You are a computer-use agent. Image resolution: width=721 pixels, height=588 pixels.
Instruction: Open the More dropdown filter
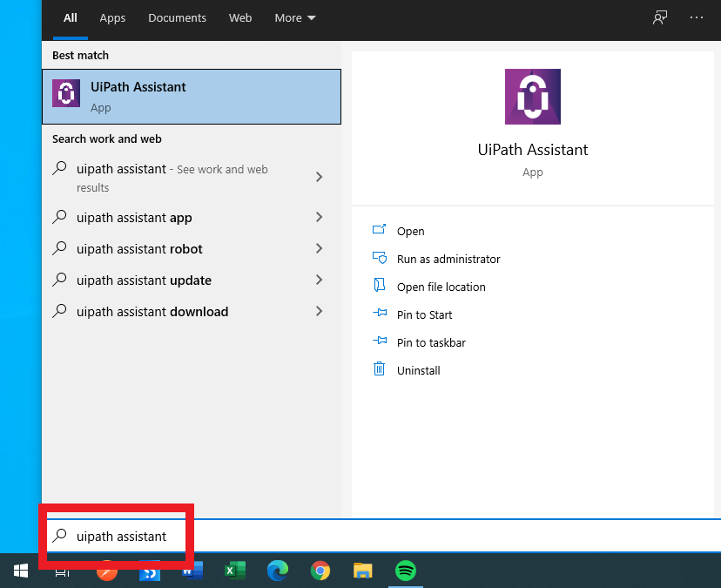[294, 18]
